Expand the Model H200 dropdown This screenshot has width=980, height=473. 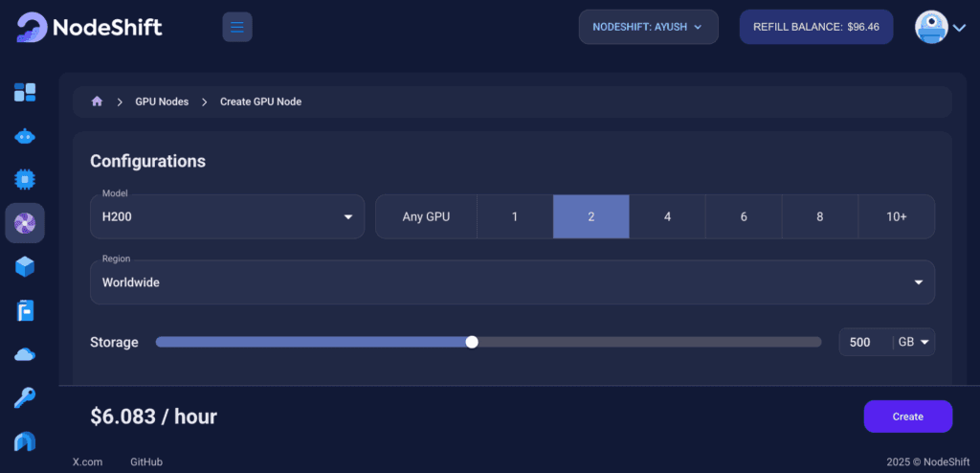(228, 216)
